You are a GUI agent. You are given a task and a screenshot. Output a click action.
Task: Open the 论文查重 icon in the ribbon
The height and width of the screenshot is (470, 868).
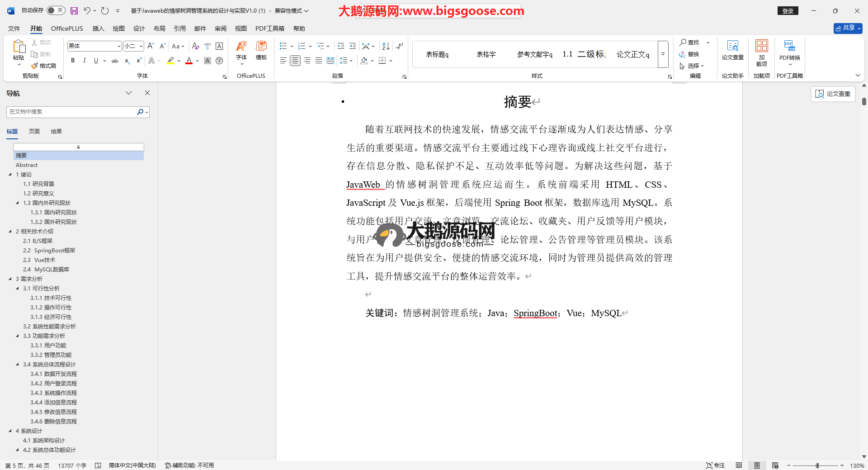(732, 50)
